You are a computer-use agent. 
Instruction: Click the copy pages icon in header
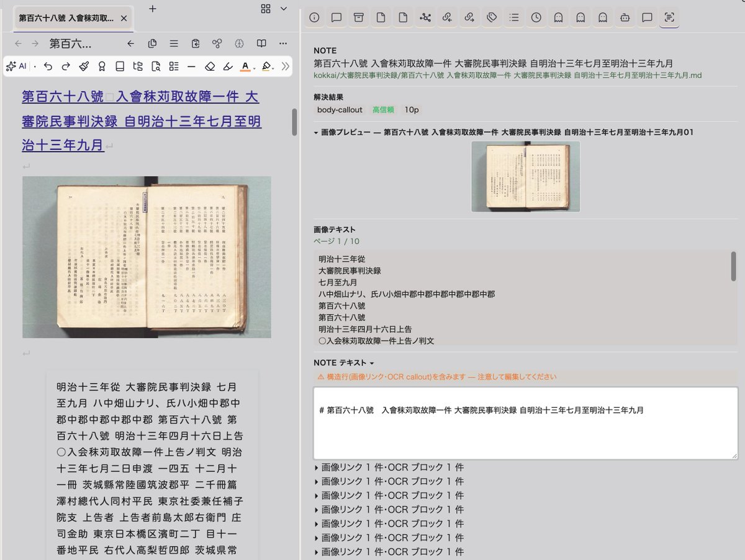click(152, 43)
